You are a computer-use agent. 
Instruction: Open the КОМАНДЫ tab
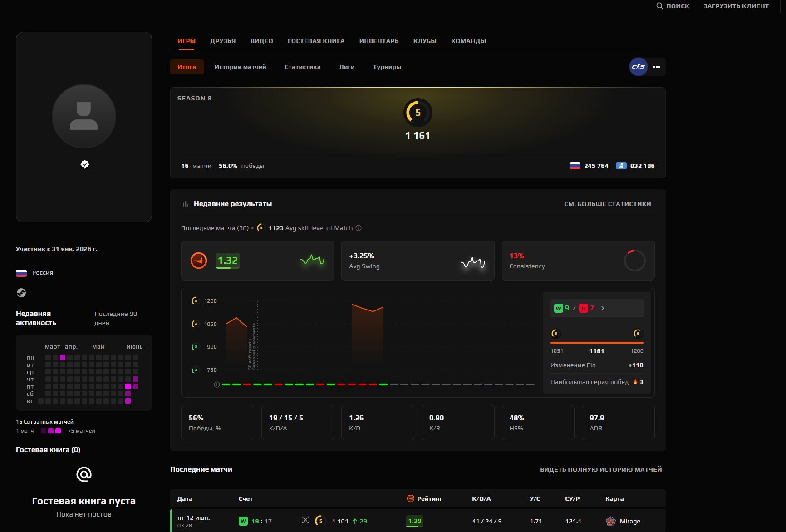[x=468, y=41]
